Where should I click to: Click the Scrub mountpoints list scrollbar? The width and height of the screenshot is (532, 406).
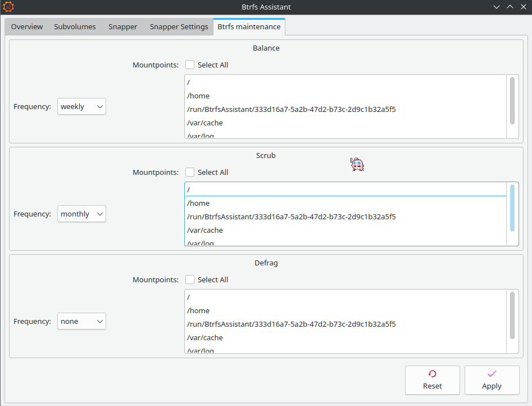pyautogui.click(x=512, y=207)
